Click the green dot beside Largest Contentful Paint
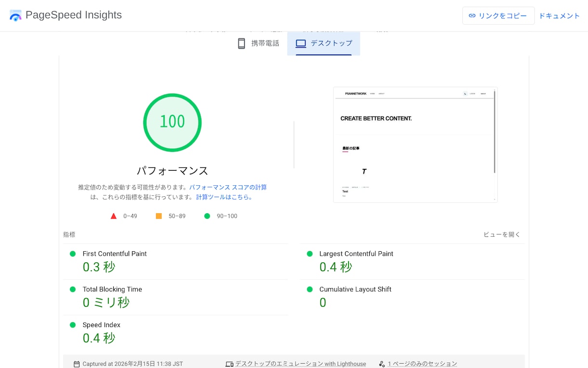This screenshot has width=588, height=368. pos(309,254)
